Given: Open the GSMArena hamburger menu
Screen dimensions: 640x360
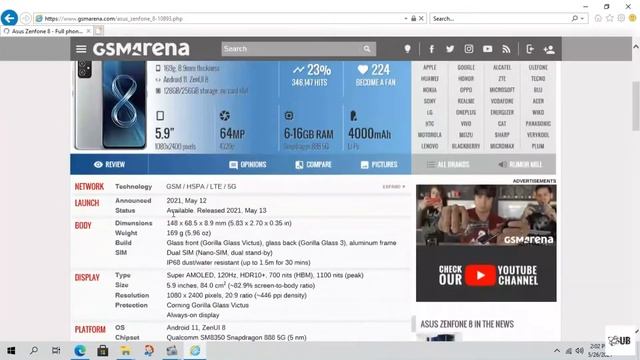Looking at the screenshot, I should [81, 49].
